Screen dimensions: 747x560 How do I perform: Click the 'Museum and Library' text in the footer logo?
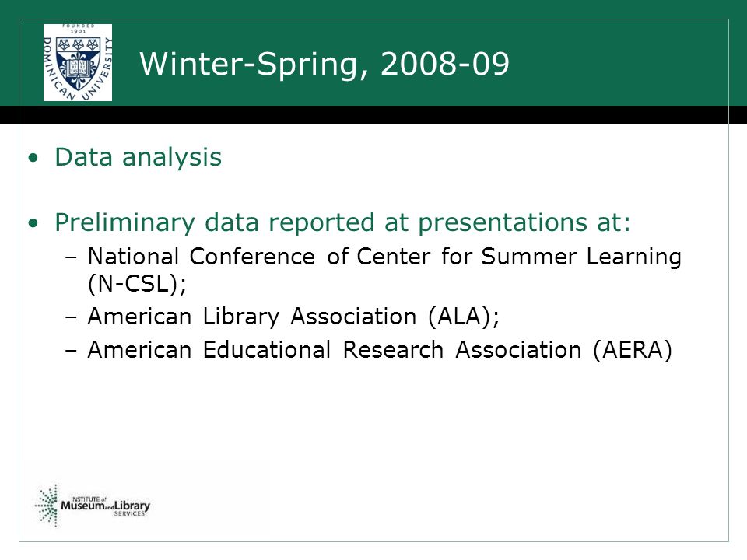coord(105,506)
